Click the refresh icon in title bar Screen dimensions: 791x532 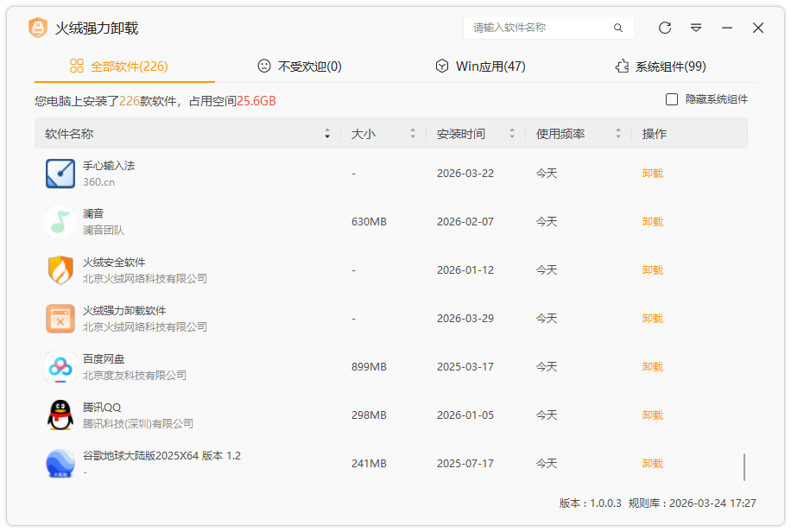click(x=665, y=28)
